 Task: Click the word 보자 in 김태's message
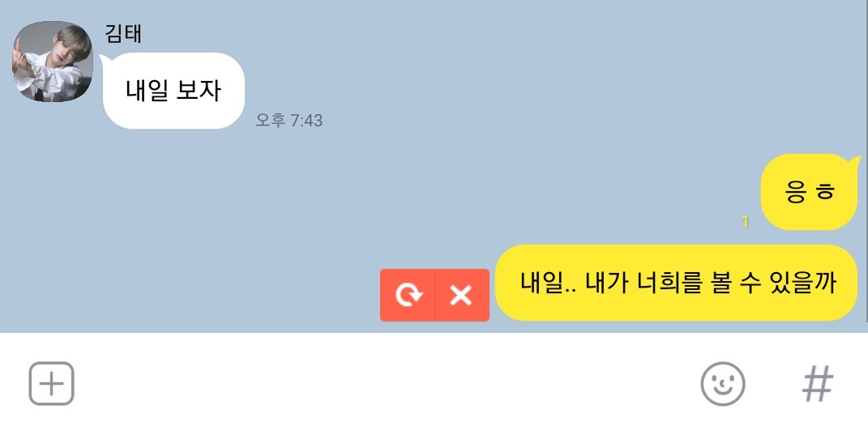coord(199,90)
